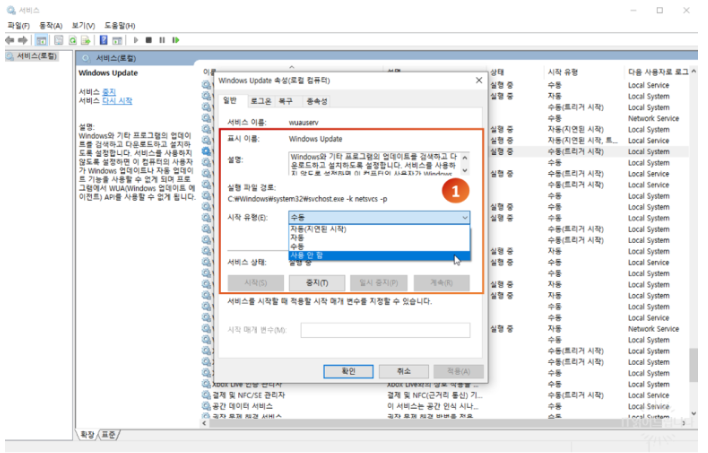
Task: Click the services list scroll up arrow
Action: pyautogui.click(x=694, y=71)
